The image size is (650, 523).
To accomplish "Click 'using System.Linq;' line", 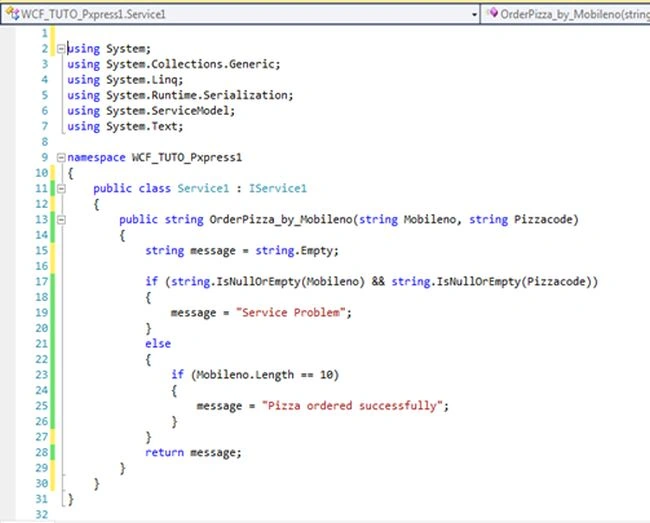I will [x=125, y=80].
